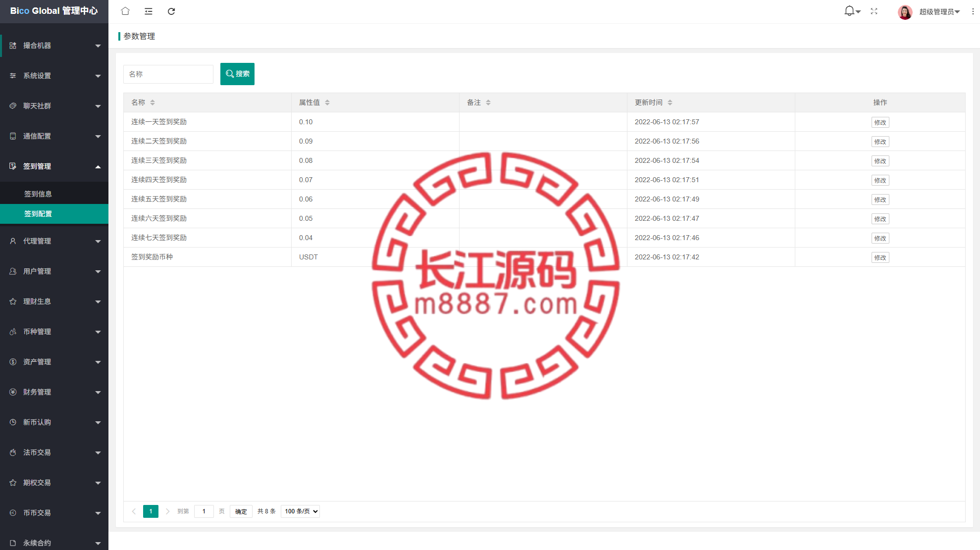Image resolution: width=980 pixels, height=550 pixels.
Task: Click the go-to page number input
Action: (x=204, y=511)
